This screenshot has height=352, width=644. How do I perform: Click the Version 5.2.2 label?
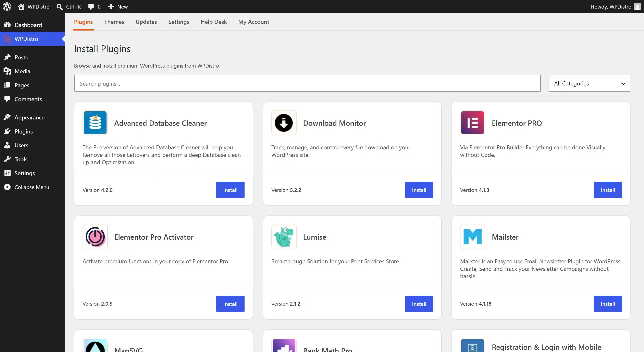click(x=286, y=190)
